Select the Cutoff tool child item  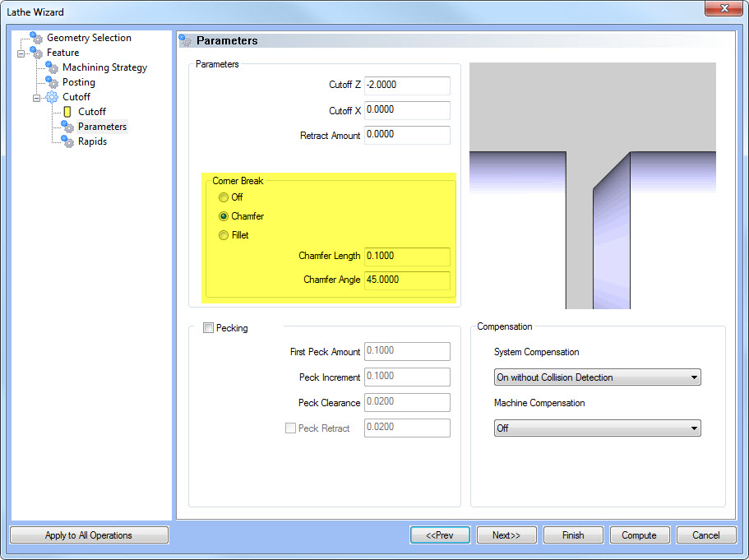tap(92, 112)
